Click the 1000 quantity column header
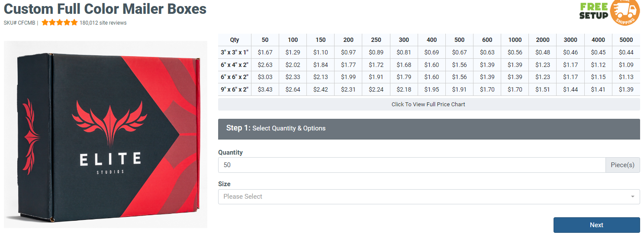This screenshot has height=238, width=644. (x=515, y=40)
